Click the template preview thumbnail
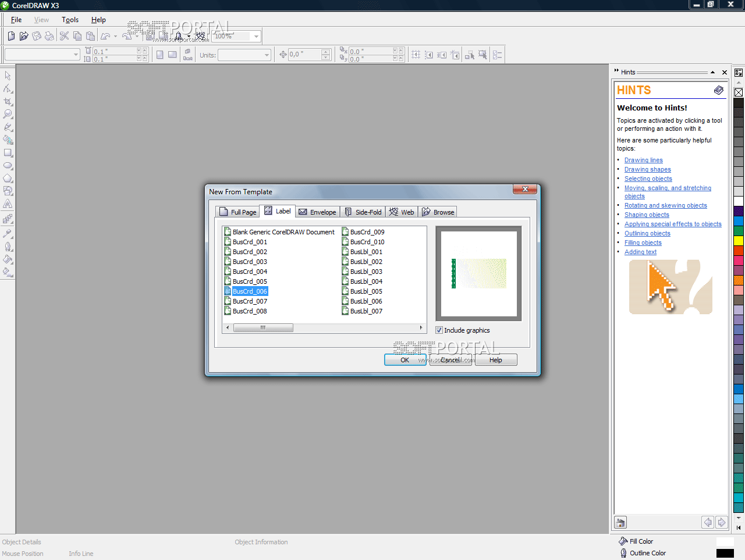The height and width of the screenshot is (560, 745). [478, 273]
